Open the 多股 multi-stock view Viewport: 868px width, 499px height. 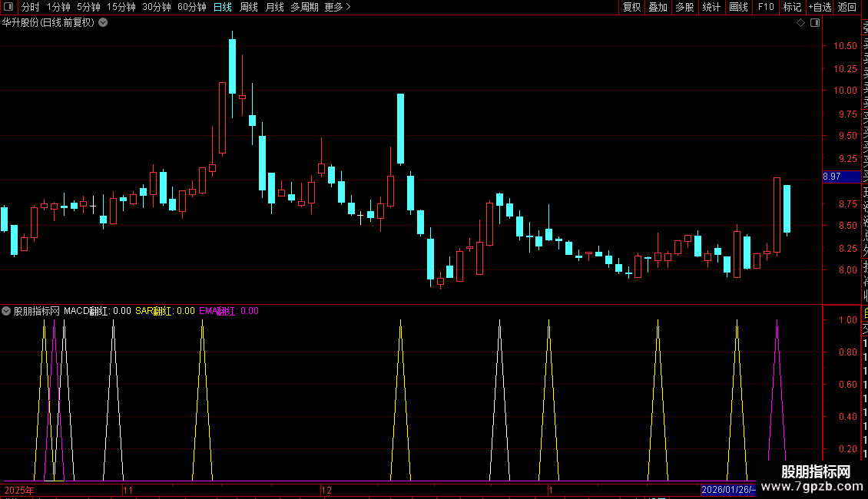(x=684, y=7)
